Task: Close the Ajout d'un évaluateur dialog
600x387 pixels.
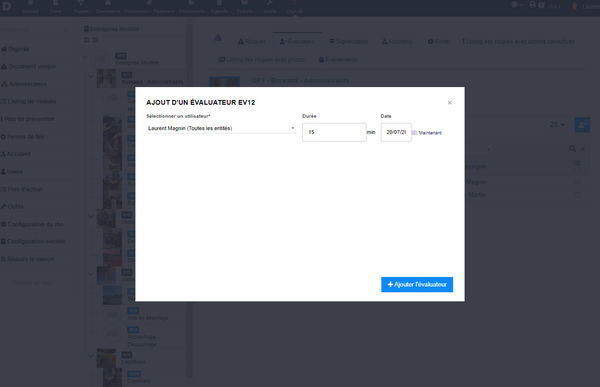Action: 450,103
